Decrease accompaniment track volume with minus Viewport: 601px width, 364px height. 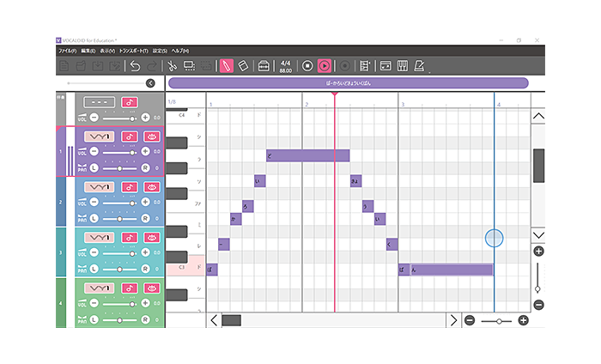click(x=94, y=118)
